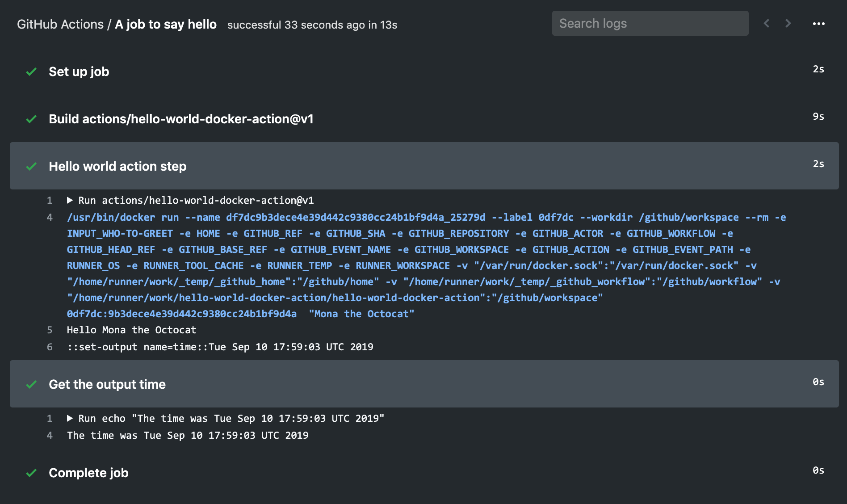Image resolution: width=847 pixels, height=504 pixels.
Task: Click line number 5 in Hello world log
Action: (x=50, y=330)
